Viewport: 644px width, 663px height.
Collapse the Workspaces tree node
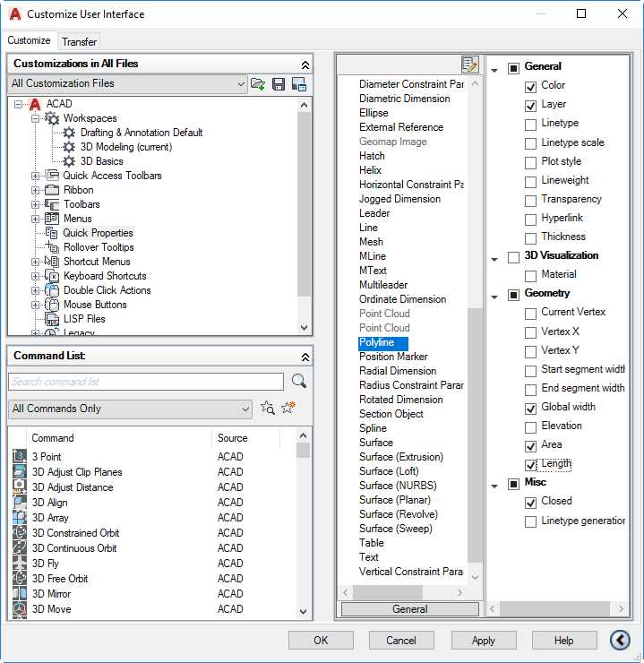(35, 118)
